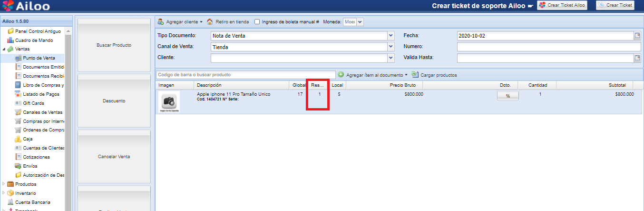Open the Agregar cliente dropdown menu
Screen dimensions: 644x211
tap(180, 21)
